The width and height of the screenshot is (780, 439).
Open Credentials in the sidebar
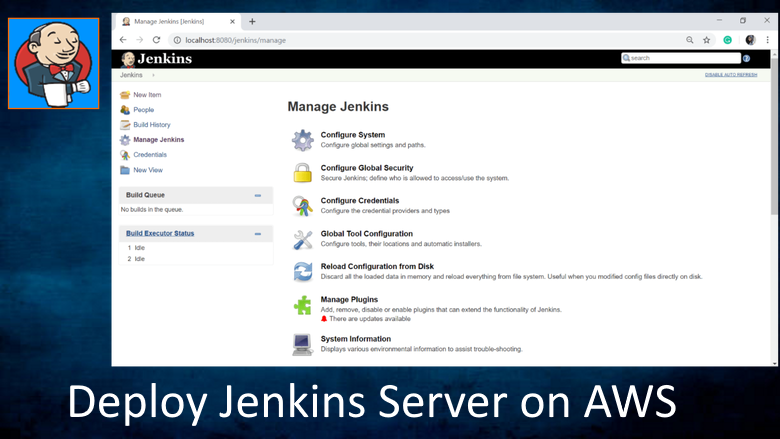pyautogui.click(x=150, y=154)
